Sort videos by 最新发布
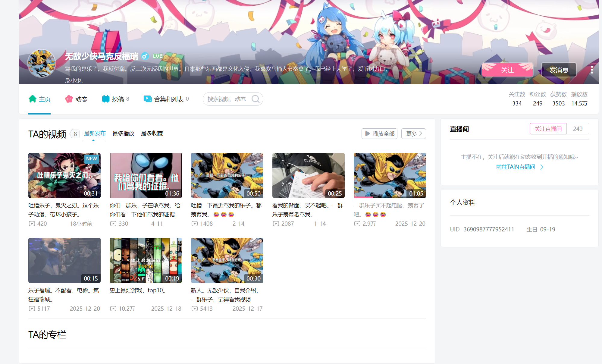This screenshot has height=364, width=602. (x=95, y=133)
